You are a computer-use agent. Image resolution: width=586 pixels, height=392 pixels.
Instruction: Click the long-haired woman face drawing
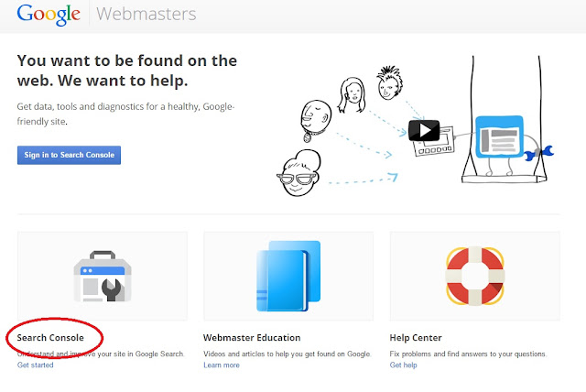[352, 95]
